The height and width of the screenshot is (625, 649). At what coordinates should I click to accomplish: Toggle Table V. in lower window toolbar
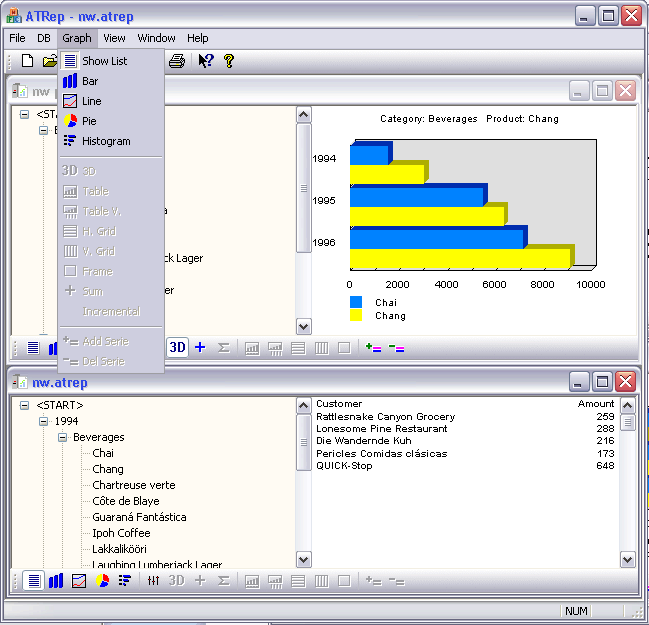275,582
